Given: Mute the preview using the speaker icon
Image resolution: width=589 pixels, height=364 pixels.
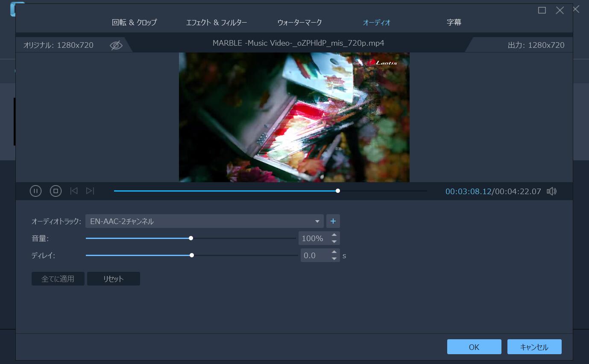Looking at the screenshot, I should (552, 192).
